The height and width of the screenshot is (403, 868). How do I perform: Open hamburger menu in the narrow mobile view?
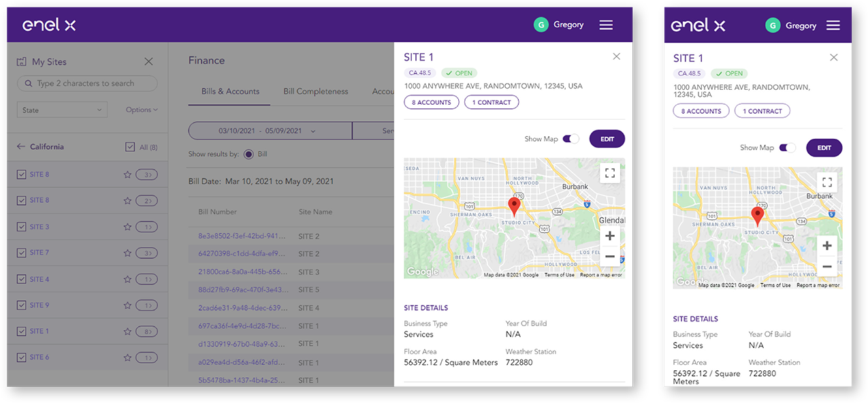833,26
